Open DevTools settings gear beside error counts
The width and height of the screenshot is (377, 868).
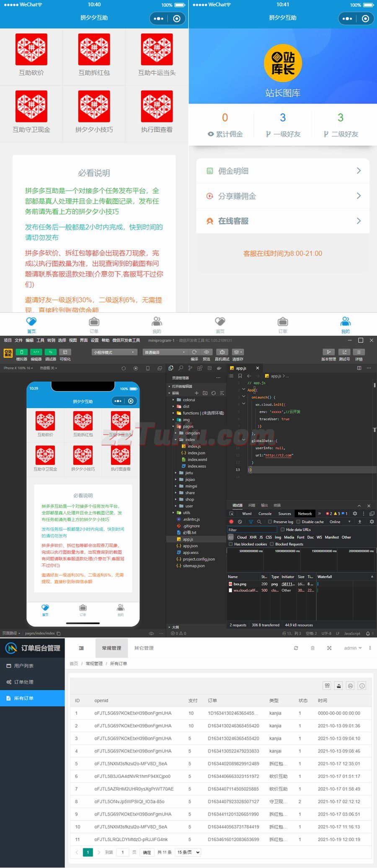click(x=355, y=513)
